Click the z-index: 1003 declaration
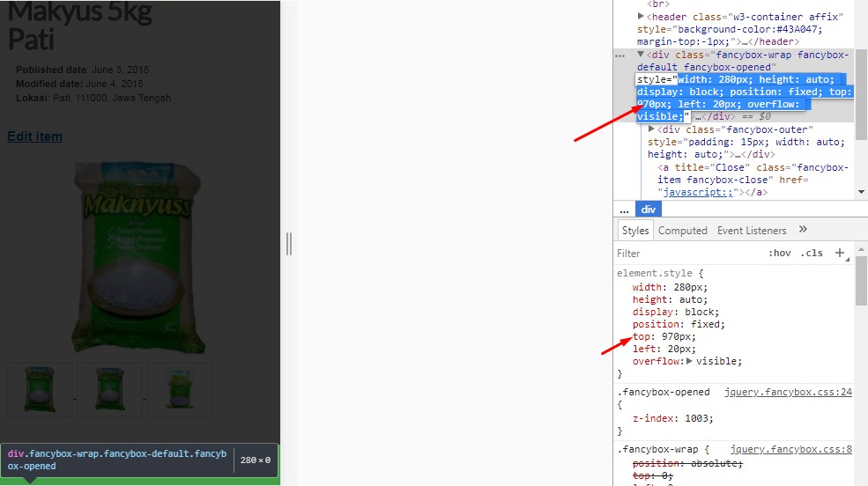This screenshot has width=868, height=486. click(673, 418)
